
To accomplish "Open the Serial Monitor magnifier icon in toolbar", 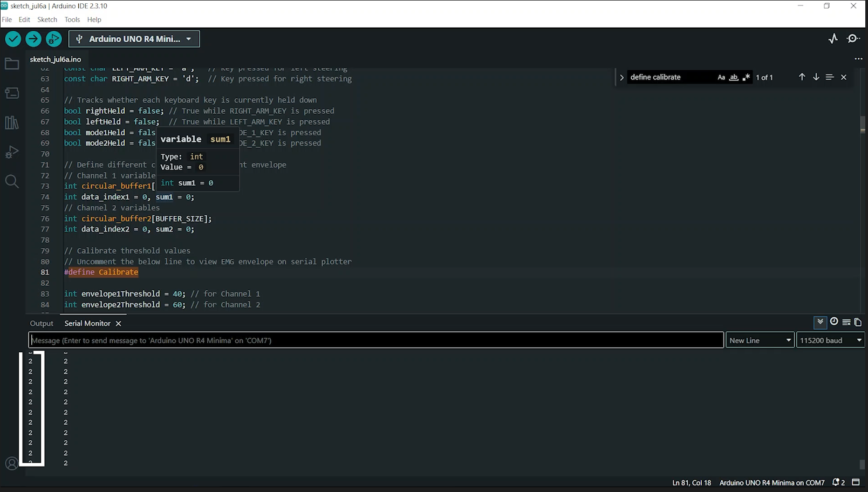I will pyautogui.click(x=853, y=38).
